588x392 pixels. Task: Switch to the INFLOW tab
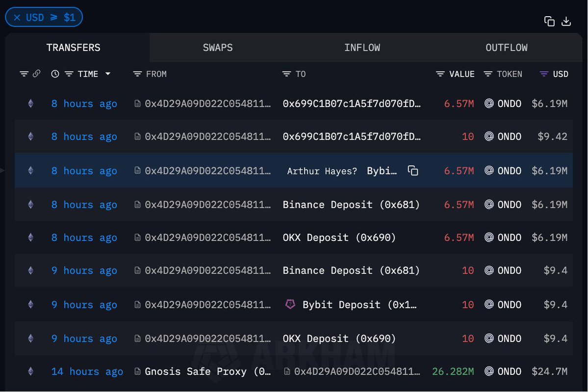point(362,48)
